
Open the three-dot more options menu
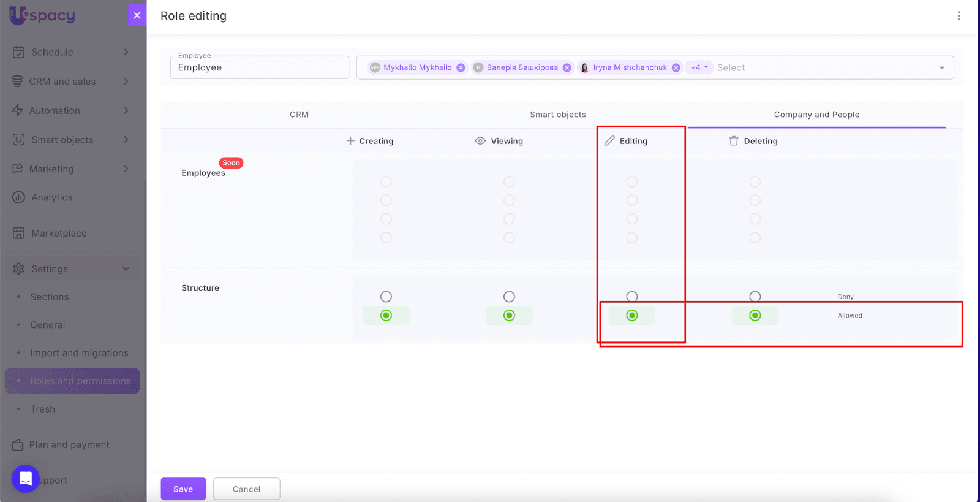tap(959, 16)
